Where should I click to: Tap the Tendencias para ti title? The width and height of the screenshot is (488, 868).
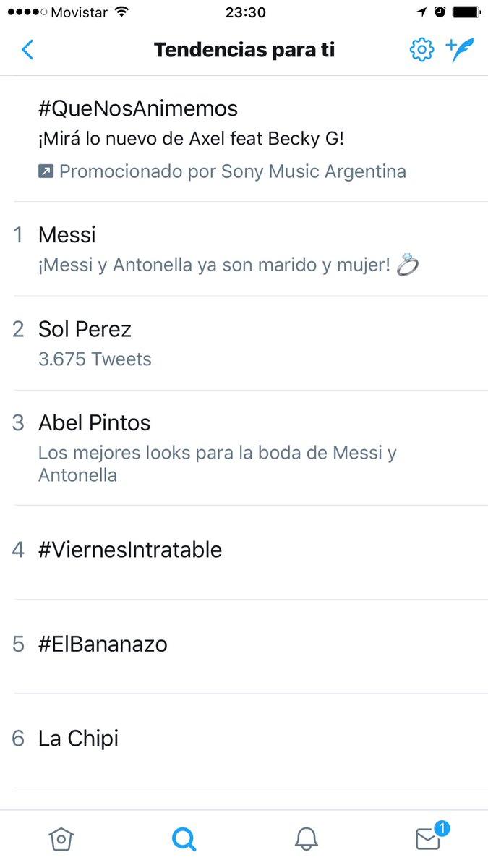(x=244, y=50)
